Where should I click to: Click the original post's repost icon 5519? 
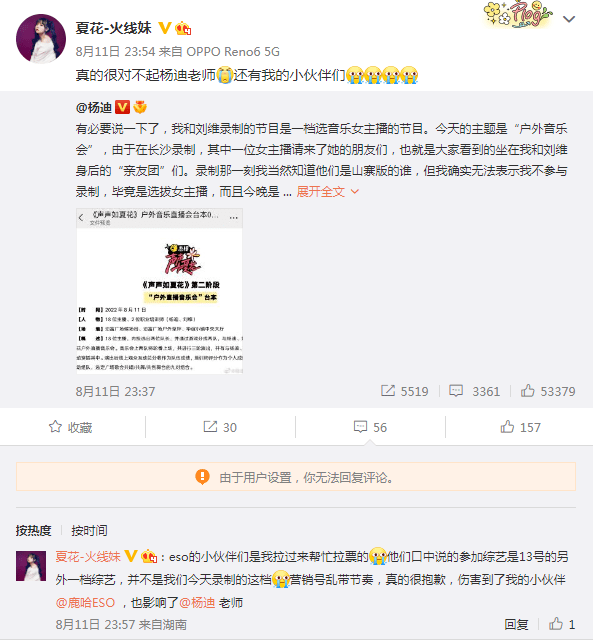pyautogui.click(x=404, y=391)
